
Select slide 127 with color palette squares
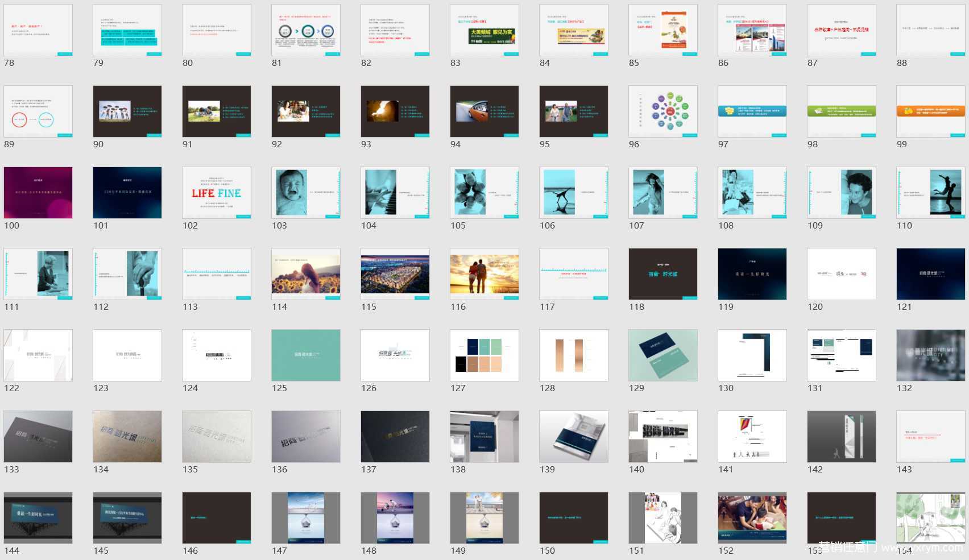pos(484,355)
